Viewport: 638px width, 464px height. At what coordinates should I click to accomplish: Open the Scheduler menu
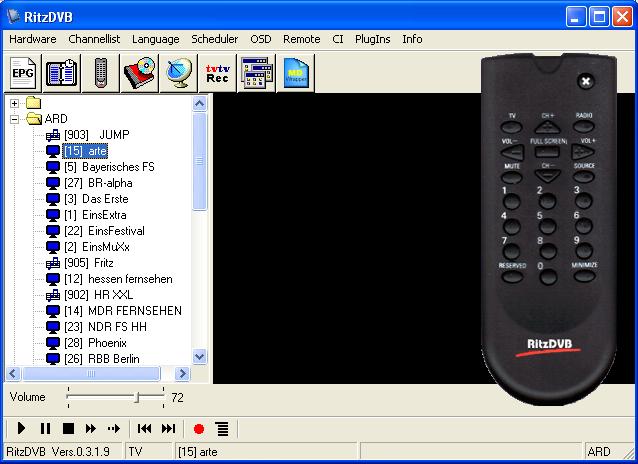pos(214,39)
